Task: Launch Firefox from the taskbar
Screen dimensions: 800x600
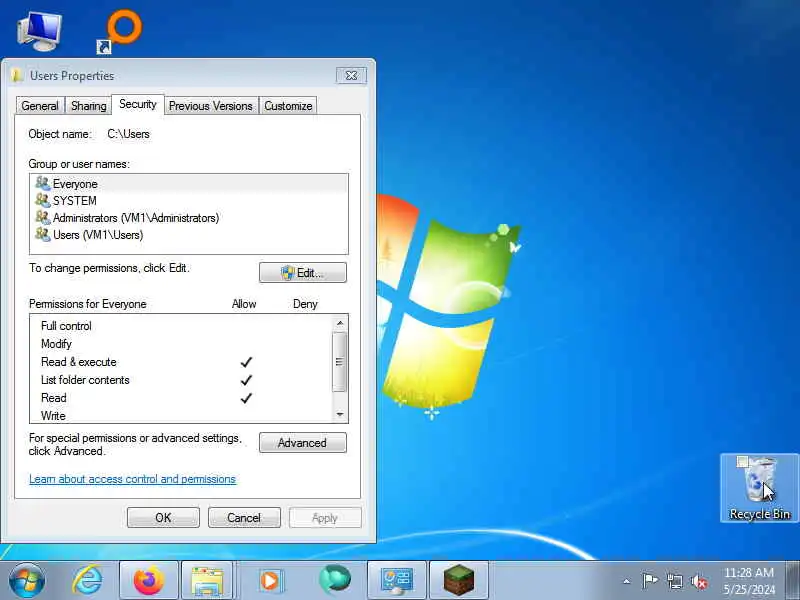Action: coord(148,580)
